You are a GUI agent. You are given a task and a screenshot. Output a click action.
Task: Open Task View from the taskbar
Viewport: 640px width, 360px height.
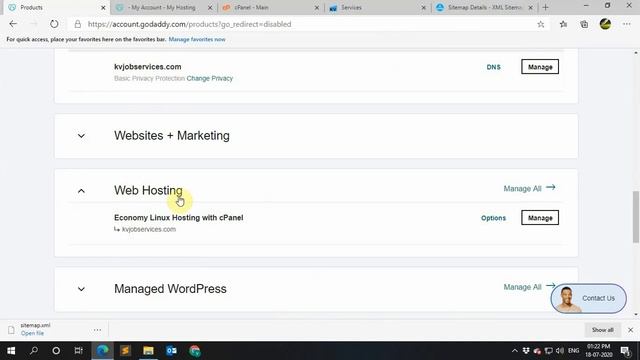[x=78, y=351]
